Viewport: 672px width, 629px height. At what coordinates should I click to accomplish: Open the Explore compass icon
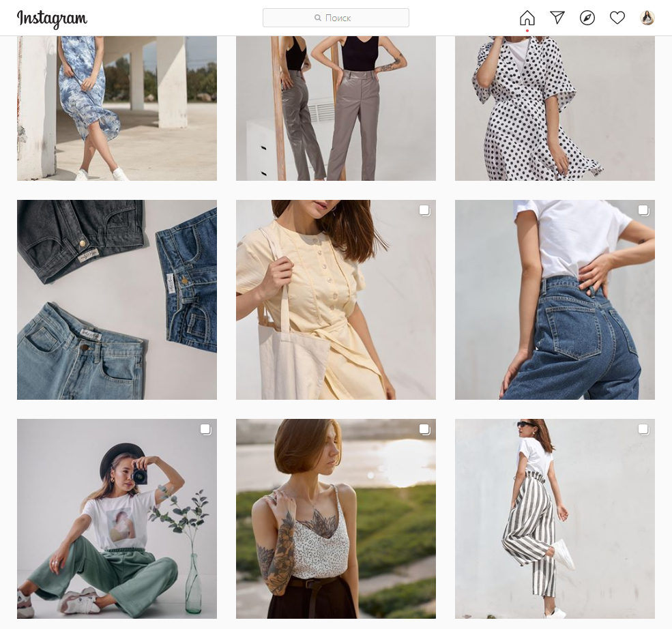pos(587,18)
